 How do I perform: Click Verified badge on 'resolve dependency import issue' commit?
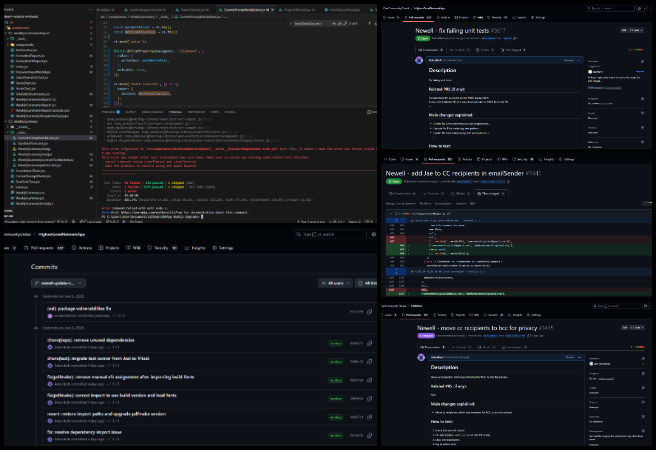(336, 435)
